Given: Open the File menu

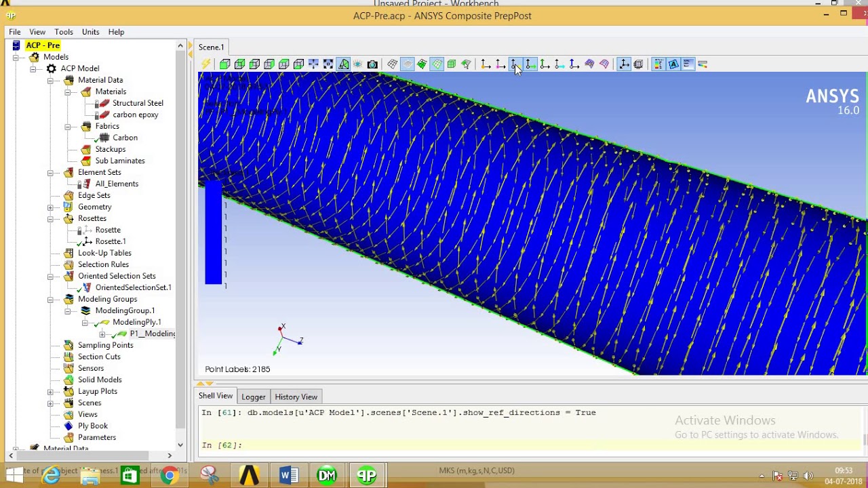Looking at the screenshot, I should coord(14,32).
